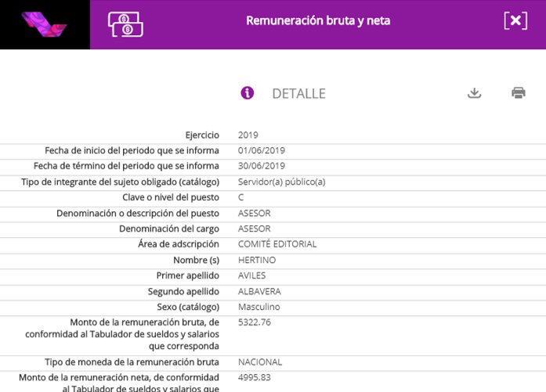Print the detail record
The image size is (546, 392).
518,93
